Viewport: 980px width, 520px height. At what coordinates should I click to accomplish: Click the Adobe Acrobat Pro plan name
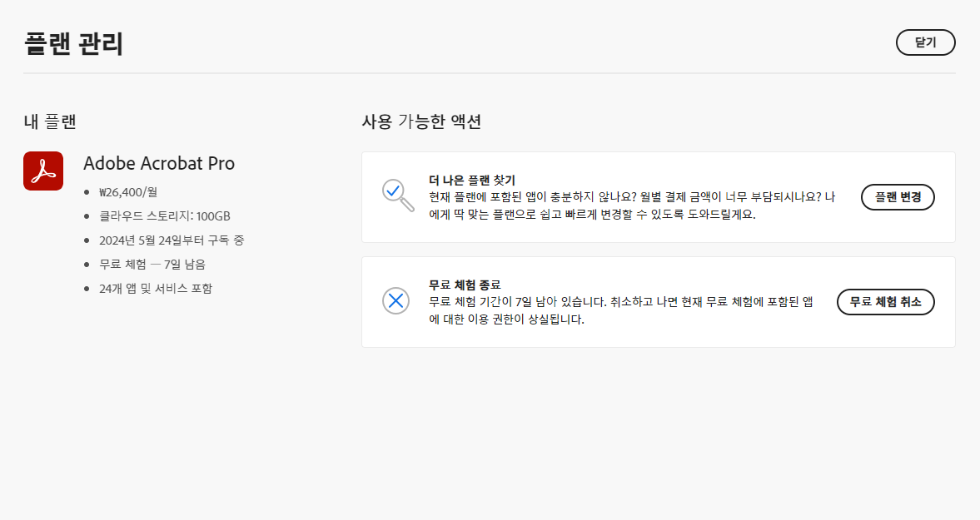159,164
